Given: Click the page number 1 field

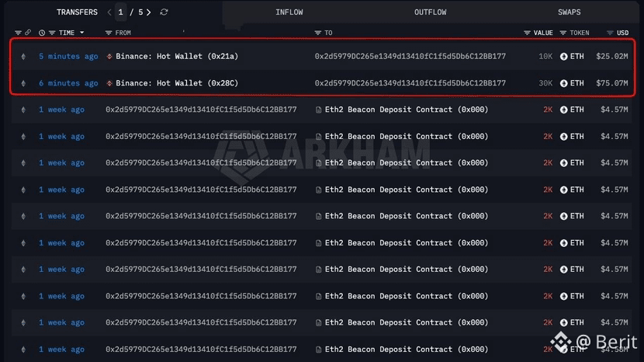Looking at the screenshot, I should click(x=121, y=12).
